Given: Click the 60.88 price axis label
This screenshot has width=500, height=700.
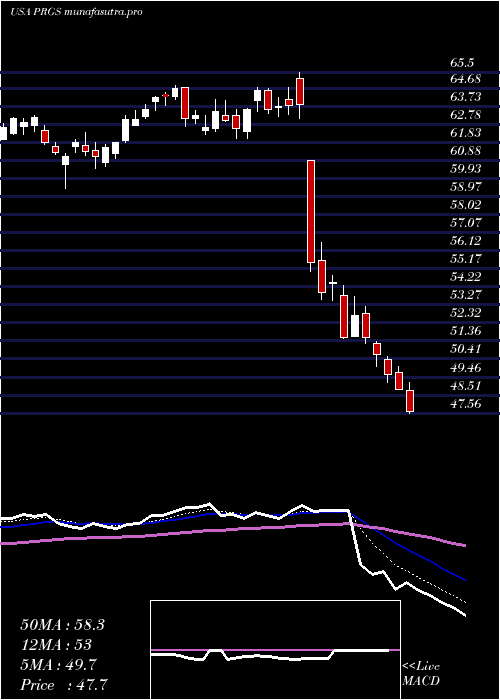Looking at the screenshot, I should [466, 151].
